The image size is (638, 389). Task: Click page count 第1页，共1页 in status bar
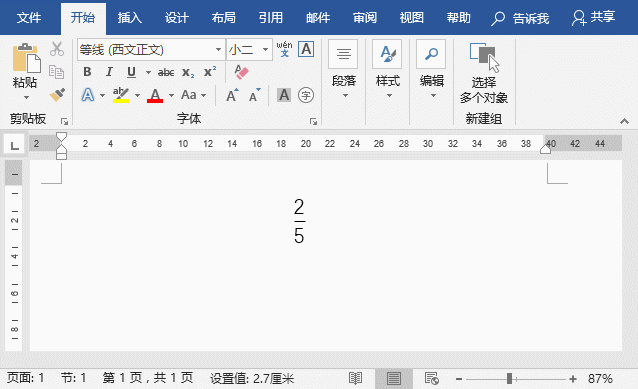point(148,378)
